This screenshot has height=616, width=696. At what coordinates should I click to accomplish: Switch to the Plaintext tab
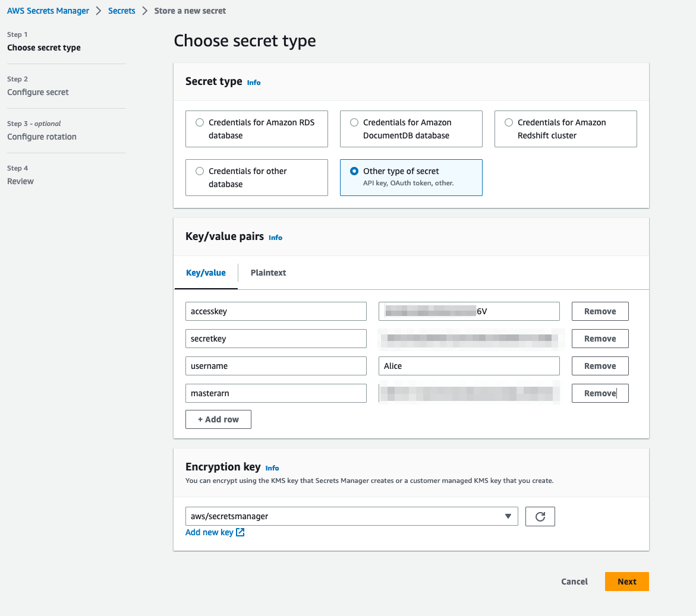[x=268, y=273]
